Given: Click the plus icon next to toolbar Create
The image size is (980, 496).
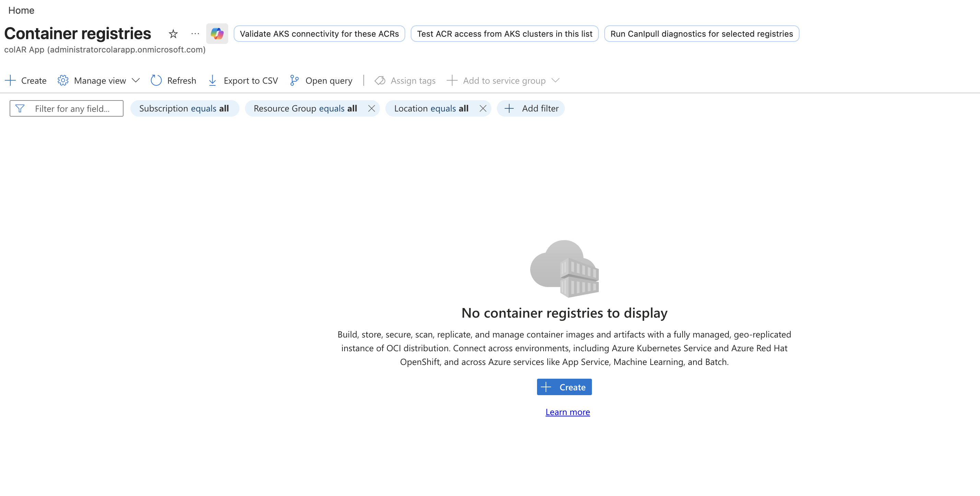Looking at the screenshot, I should (10, 80).
